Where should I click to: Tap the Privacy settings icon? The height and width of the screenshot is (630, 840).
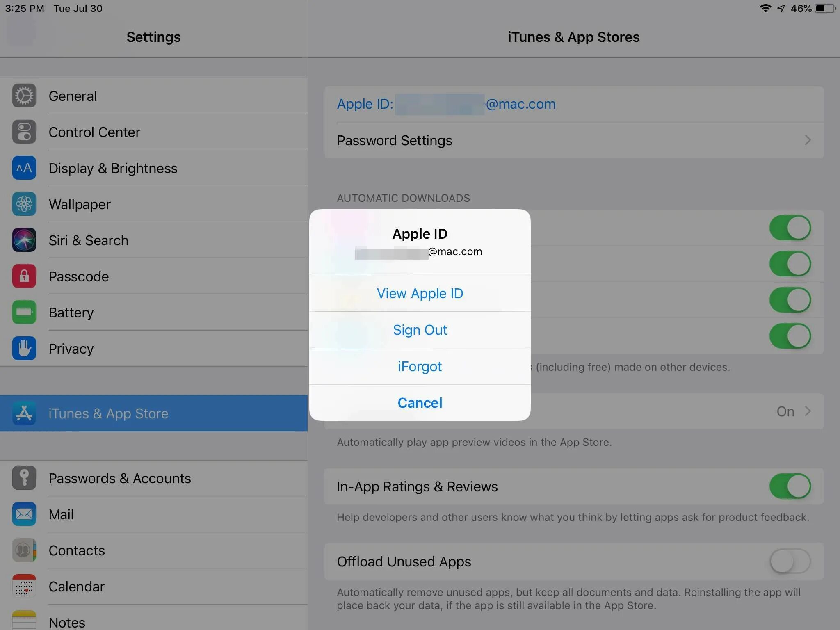23,347
